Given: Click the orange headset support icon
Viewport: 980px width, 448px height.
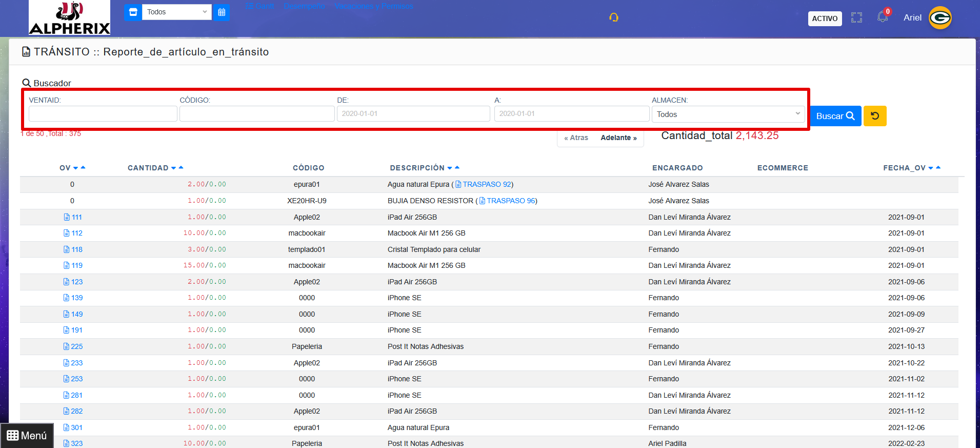Looking at the screenshot, I should pyautogui.click(x=613, y=18).
